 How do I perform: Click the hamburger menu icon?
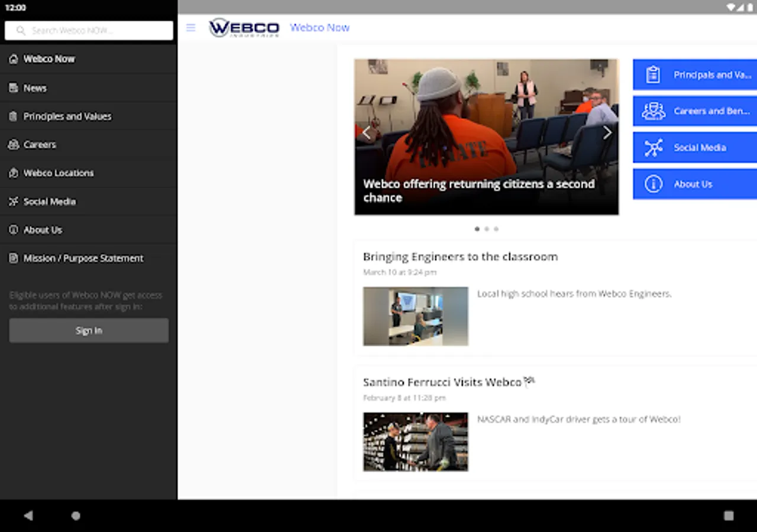click(x=190, y=28)
